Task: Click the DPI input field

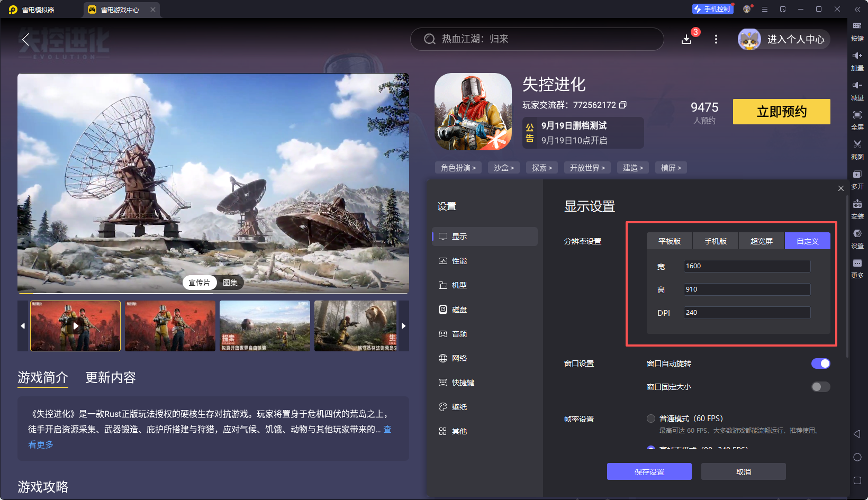Action: tap(746, 313)
